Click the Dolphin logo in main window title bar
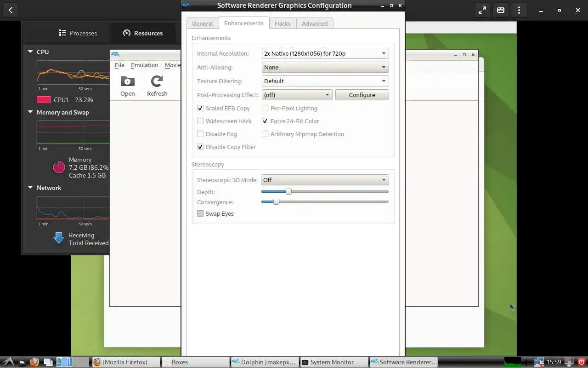 (x=115, y=55)
